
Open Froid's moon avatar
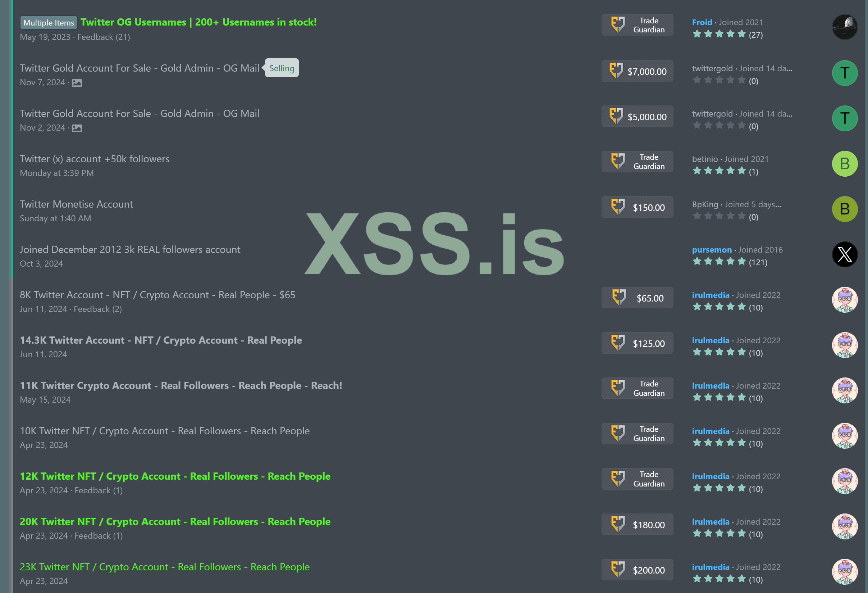(844, 27)
